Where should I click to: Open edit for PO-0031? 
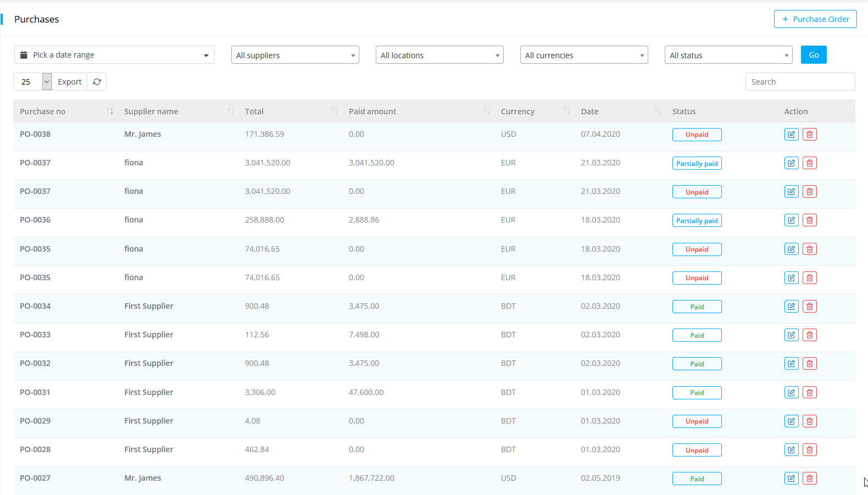click(791, 392)
